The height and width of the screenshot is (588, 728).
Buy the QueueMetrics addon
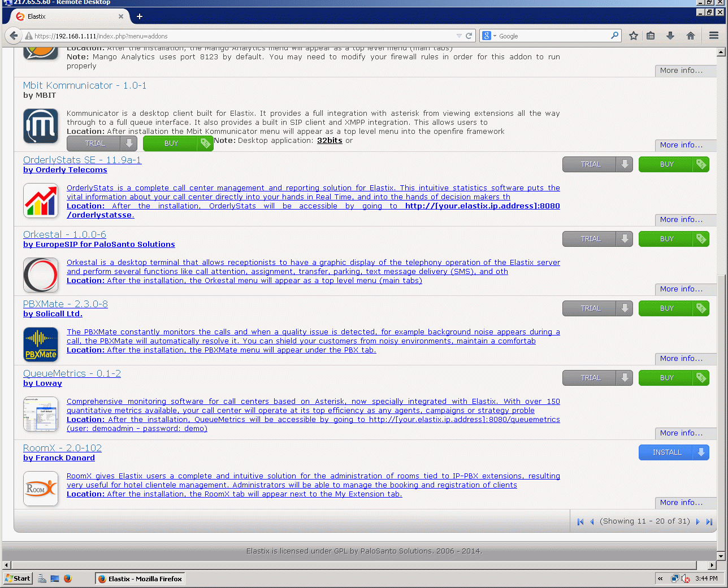(x=674, y=378)
